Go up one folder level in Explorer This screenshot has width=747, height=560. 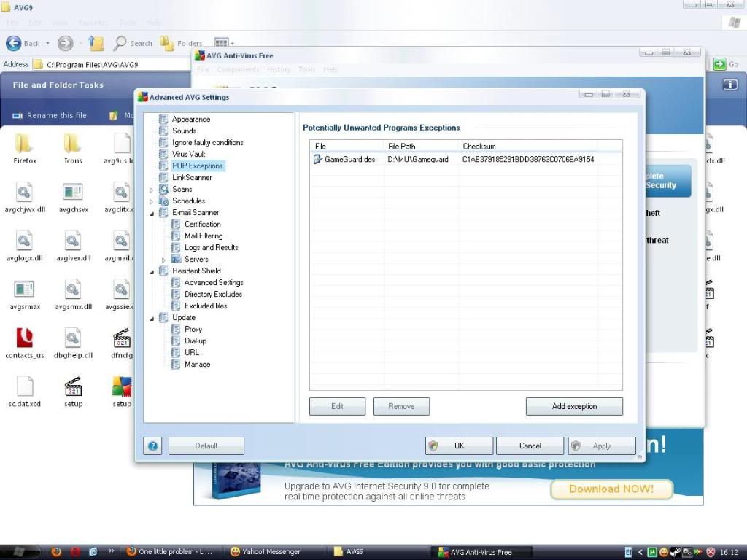pyautogui.click(x=96, y=43)
